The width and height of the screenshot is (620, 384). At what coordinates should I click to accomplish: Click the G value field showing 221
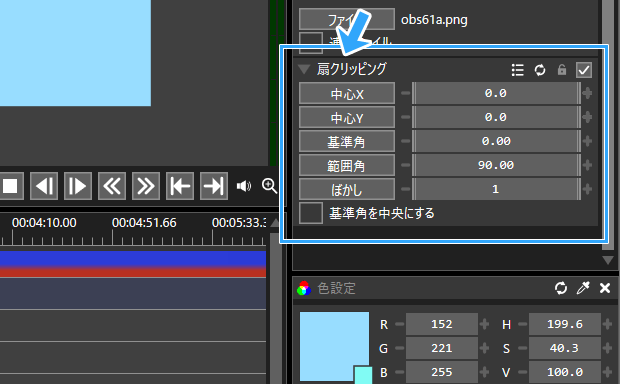coord(442,348)
